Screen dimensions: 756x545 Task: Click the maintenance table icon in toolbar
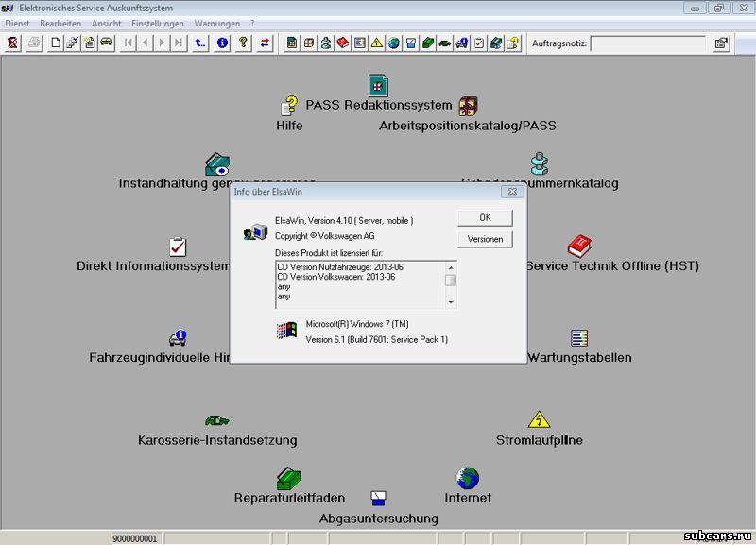click(x=360, y=43)
